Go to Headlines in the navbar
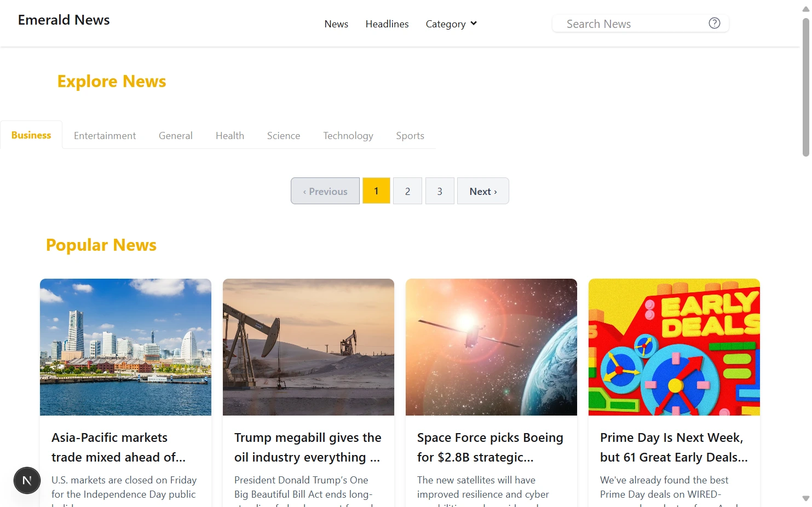The image size is (812, 507). pyautogui.click(x=387, y=24)
